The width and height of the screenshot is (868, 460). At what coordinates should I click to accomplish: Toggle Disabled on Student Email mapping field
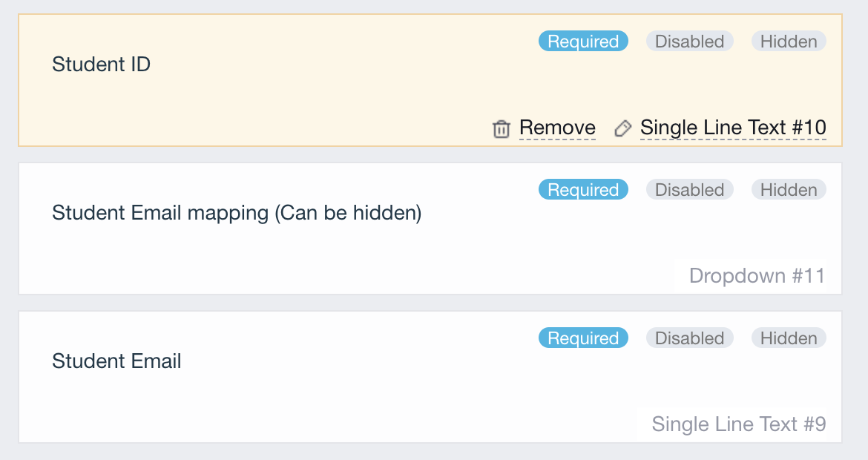click(689, 190)
